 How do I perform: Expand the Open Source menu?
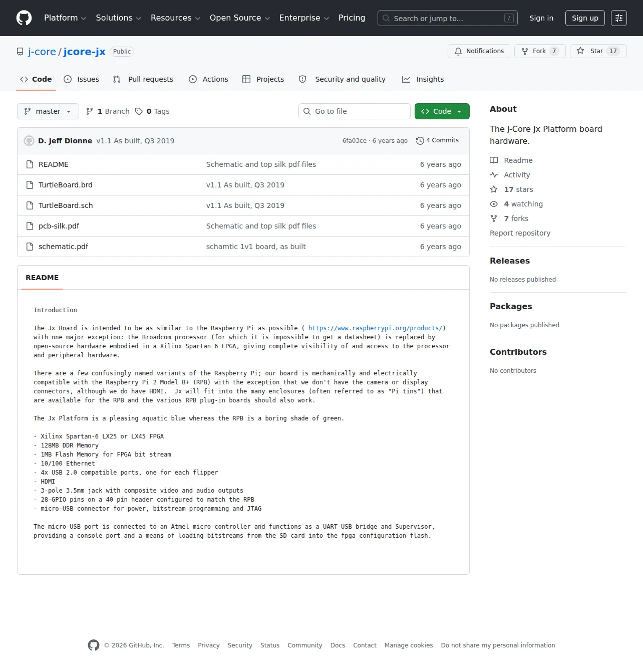pos(240,18)
